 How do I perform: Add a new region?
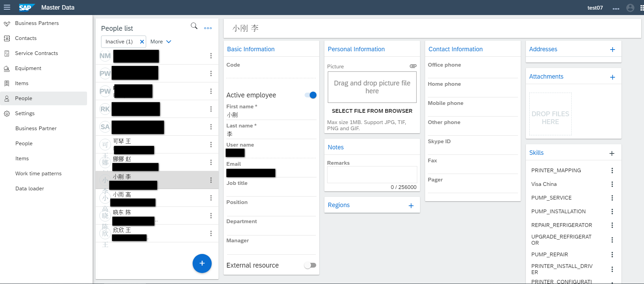[x=411, y=205]
